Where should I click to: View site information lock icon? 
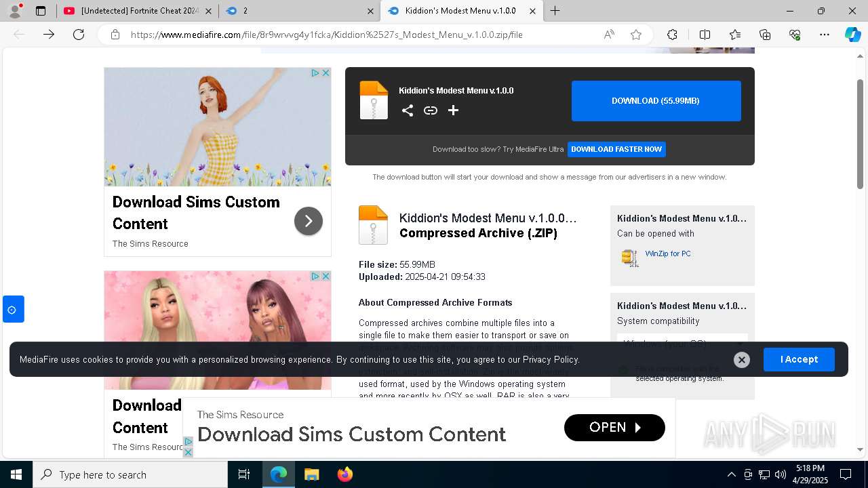115,35
